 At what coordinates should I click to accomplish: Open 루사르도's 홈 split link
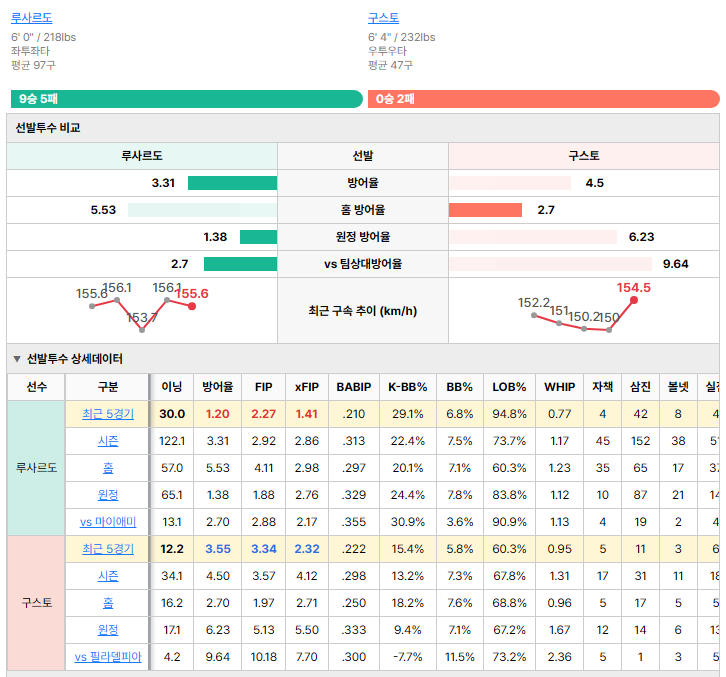coord(108,468)
